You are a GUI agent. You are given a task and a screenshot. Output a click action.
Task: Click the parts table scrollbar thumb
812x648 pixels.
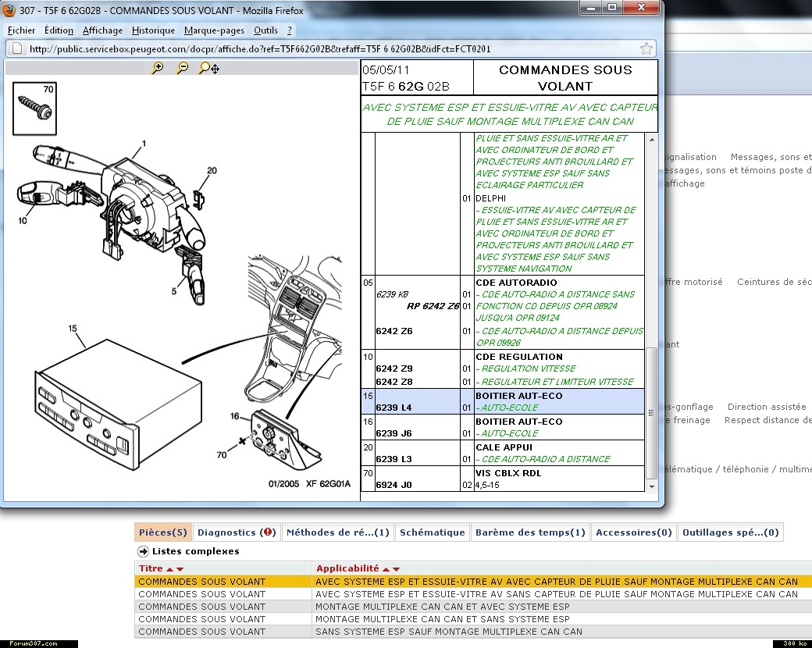coord(652,413)
